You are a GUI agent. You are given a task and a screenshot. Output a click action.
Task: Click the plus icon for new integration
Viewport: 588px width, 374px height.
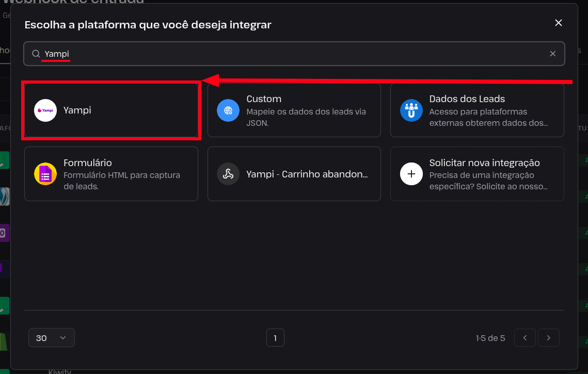pos(411,174)
